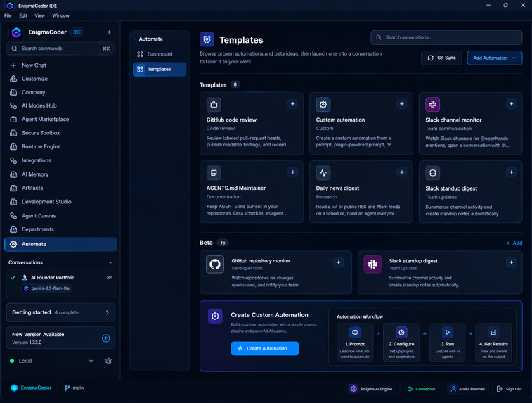Collapse the Automate submenu header
The width and height of the screenshot is (532, 403).
click(148, 39)
